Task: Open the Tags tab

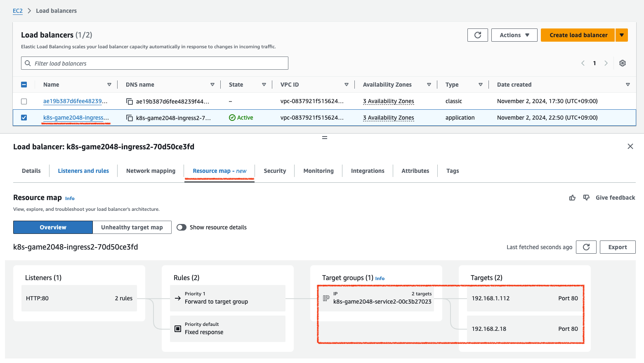Action: (453, 171)
